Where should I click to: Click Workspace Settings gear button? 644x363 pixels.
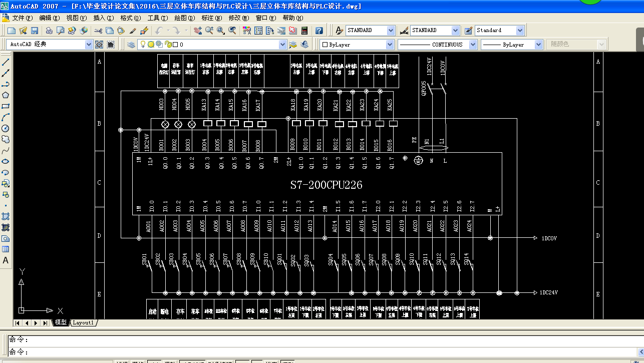point(99,45)
